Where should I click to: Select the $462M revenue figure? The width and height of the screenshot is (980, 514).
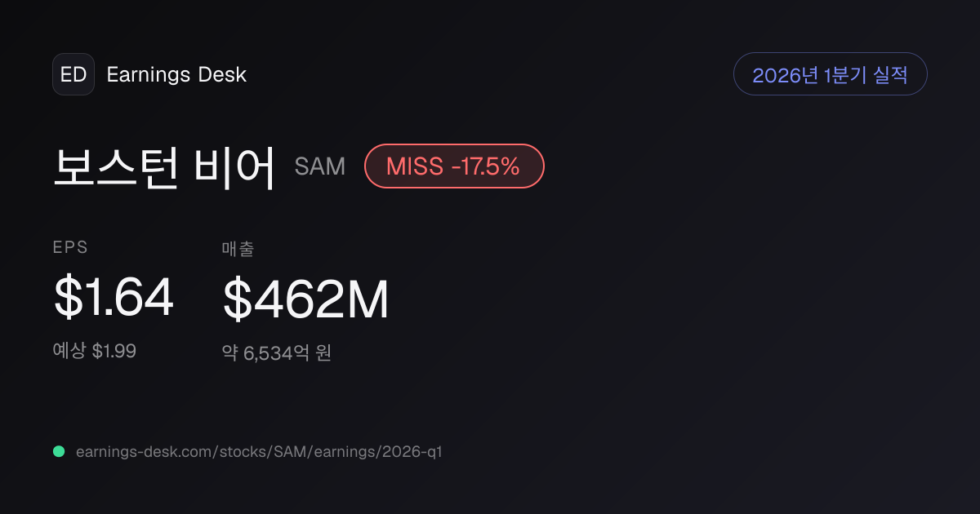[305, 299]
